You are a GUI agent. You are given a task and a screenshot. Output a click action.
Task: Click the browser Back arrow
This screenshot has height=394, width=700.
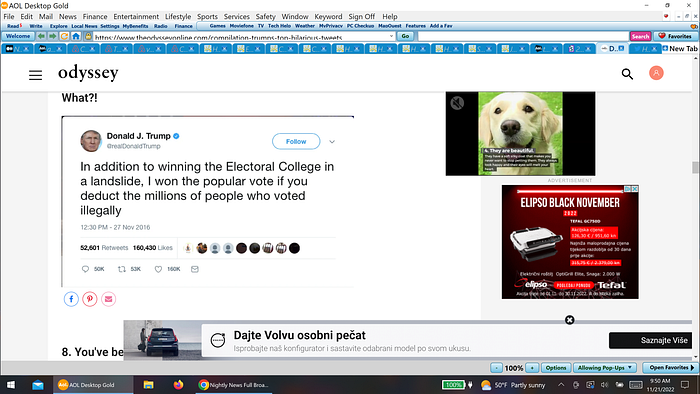pyautogui.click(x=41, y=36)
